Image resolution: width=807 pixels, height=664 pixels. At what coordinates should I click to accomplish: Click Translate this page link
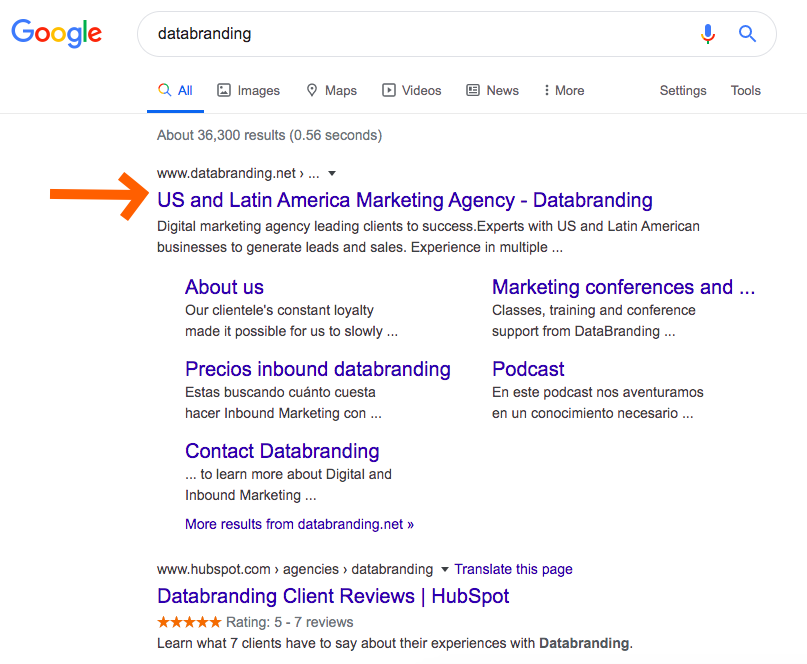pos(513,569)
